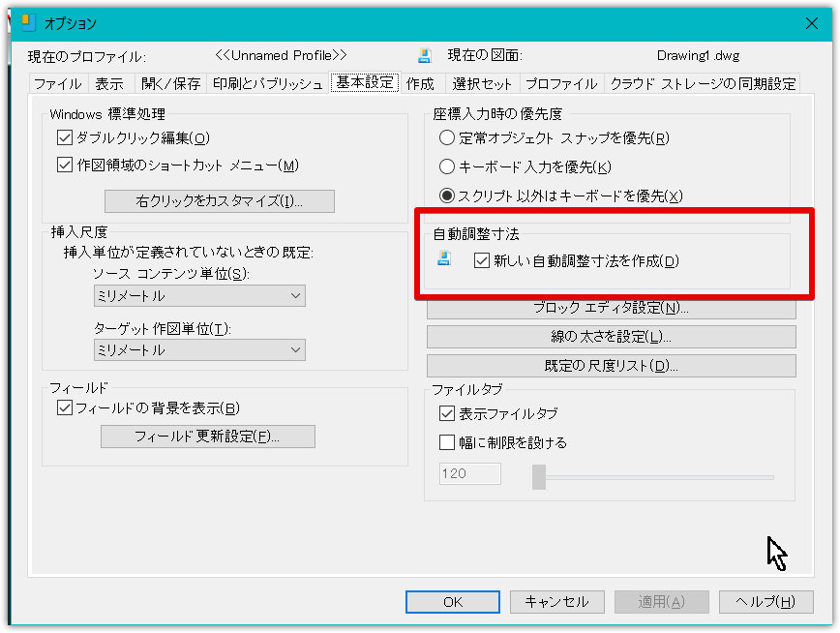840x633 pixels.
Task: Toggle 表示ファイルタブ checkbox
Action: click(x=447, y=413)
